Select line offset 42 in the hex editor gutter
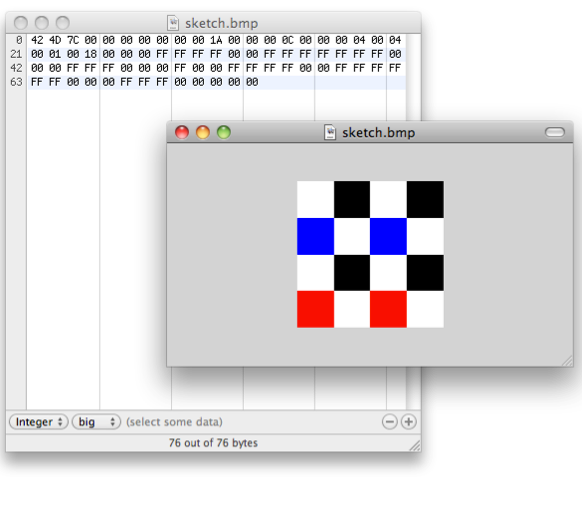The height and width of the screenshot is (518, 582). (16, 68)
